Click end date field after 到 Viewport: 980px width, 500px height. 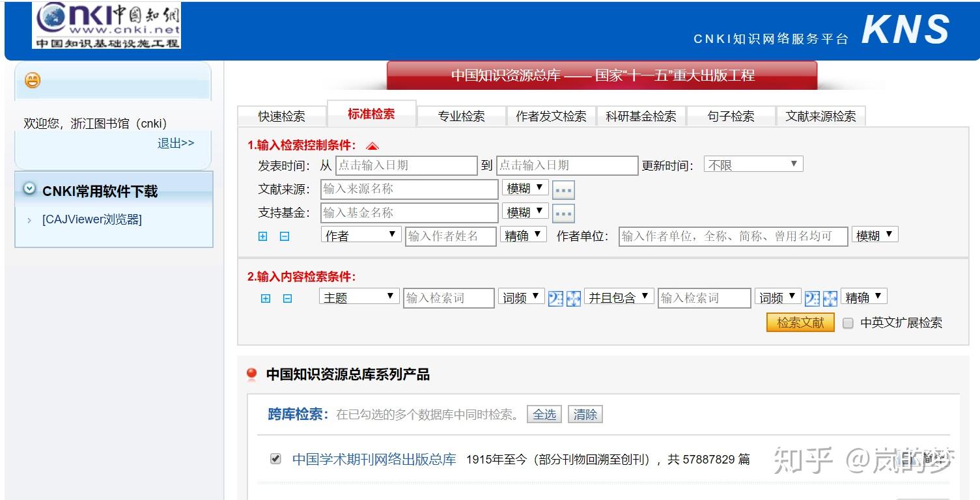pyautogui.click(x=567, y=165)
